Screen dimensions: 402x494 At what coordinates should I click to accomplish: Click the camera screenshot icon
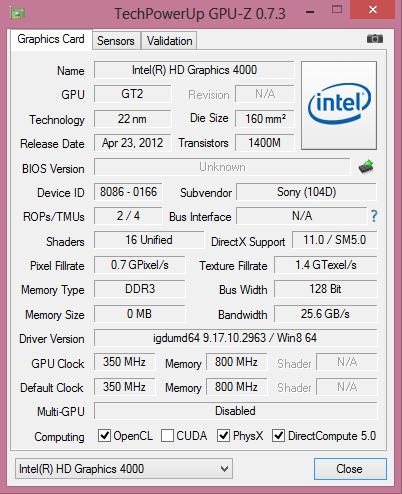[x=375, y=39]
